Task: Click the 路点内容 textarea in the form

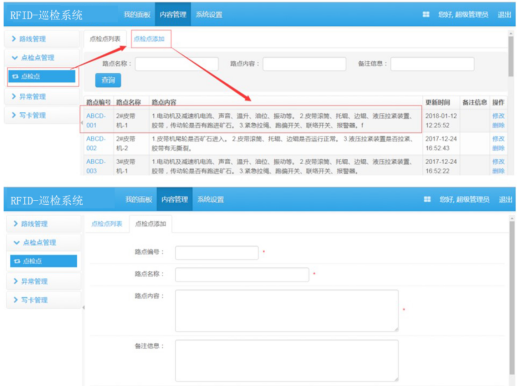Action: pos(287,310)
